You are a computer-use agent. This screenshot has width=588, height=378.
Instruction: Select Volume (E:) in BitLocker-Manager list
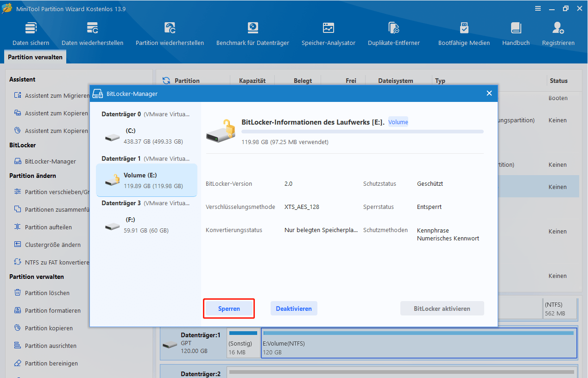tap(146, 180)
